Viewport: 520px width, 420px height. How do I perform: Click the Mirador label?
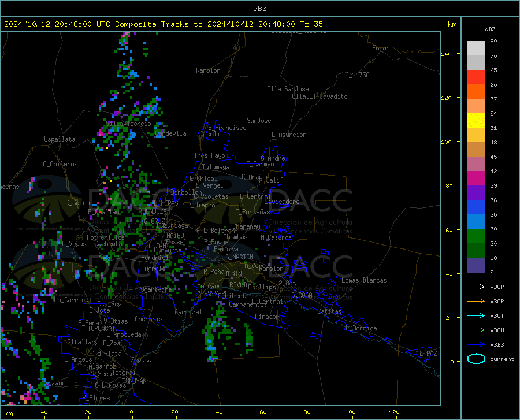point(267,317)
